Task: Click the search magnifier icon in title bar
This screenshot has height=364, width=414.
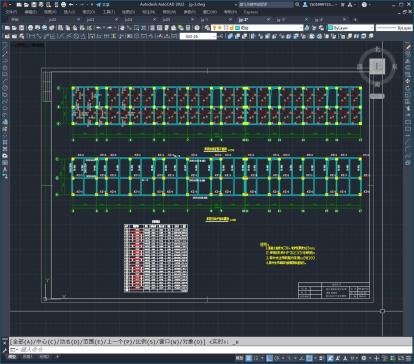Action: pyautogui.click(x=297, y=5)
